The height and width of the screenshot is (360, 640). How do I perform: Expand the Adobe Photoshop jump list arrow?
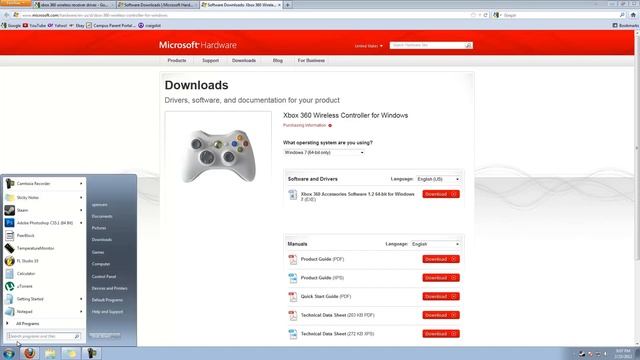click(x=81, y=223)
